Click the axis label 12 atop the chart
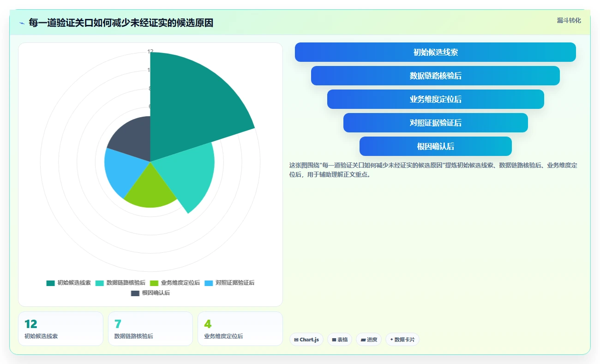 point(150,52)
